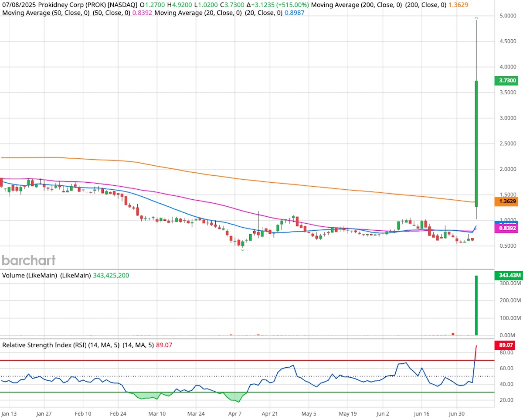Click the 4.0000 price axis label

pyautogui.click(x=508, y=67)
